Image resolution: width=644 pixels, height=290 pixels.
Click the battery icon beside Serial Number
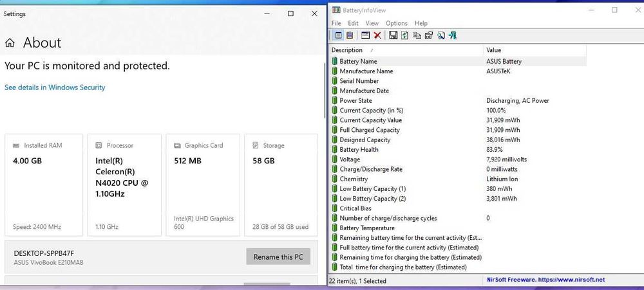click(334, 81)
